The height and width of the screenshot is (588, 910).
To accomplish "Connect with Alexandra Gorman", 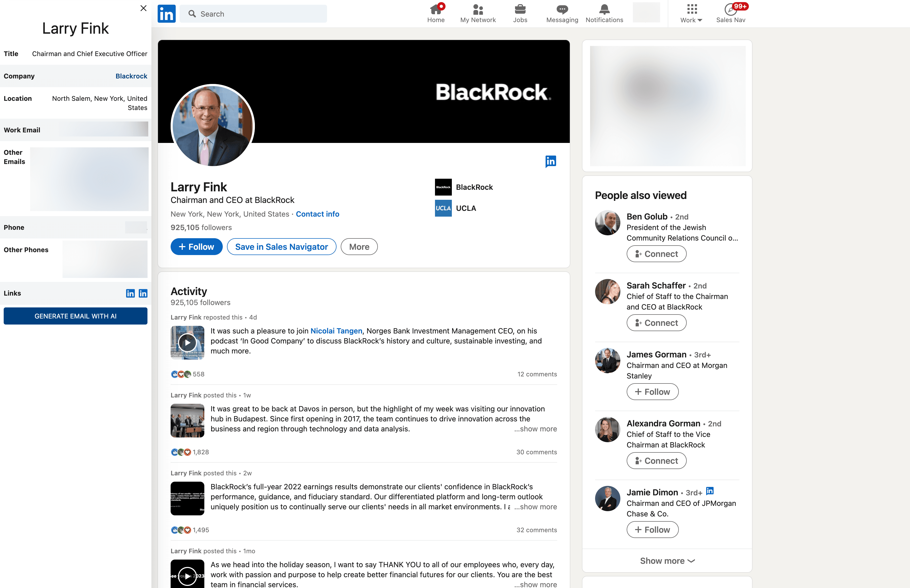I will 656,461.
